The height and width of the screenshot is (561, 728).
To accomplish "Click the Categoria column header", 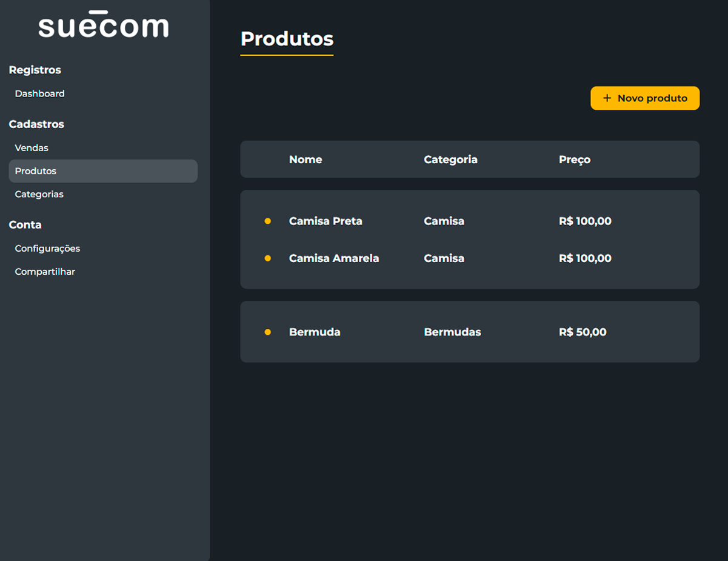I will (450, 160).
